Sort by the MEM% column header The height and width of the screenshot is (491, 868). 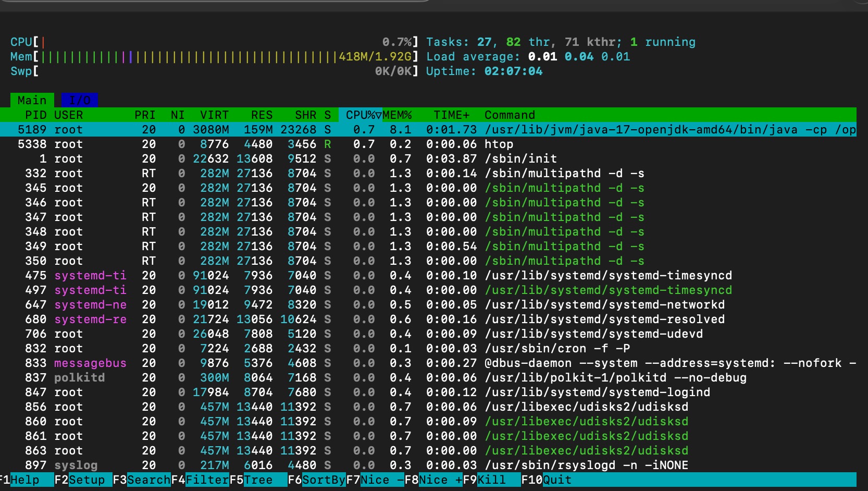(397, 115)
